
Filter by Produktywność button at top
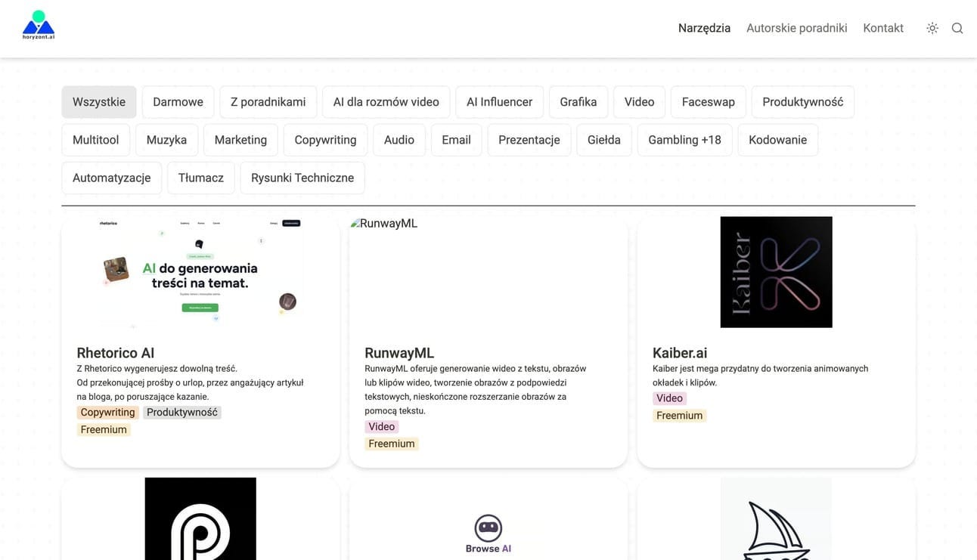pyautogui.click(x=803, y=102)
